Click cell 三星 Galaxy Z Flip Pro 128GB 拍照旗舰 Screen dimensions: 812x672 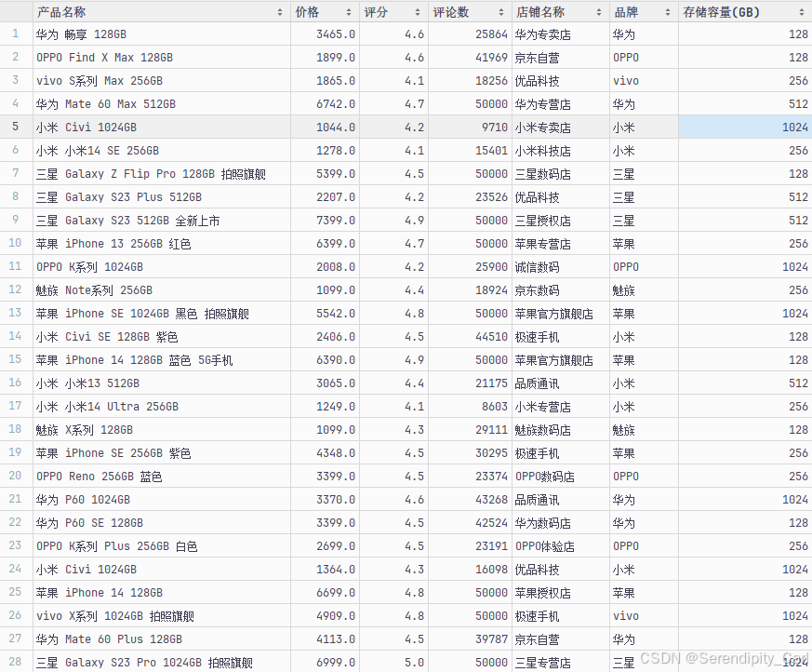[x=162, y=173]
